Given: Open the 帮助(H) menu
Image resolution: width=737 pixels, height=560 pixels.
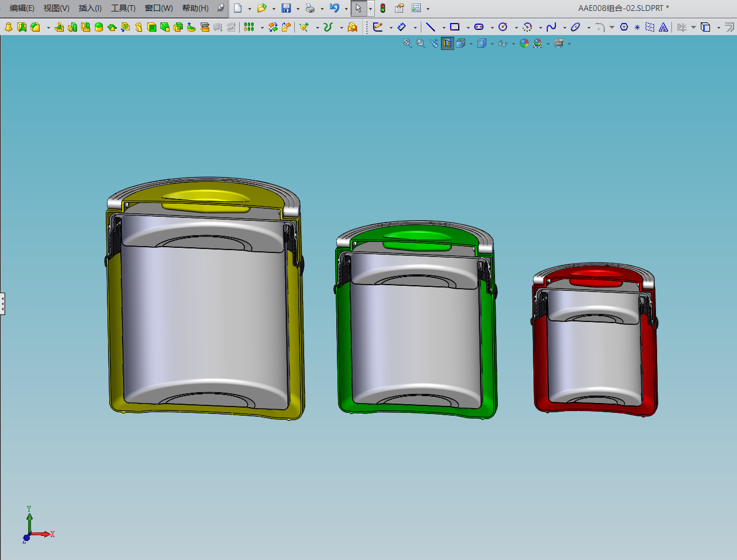Looking at the screenshot, I should point(195,8).
